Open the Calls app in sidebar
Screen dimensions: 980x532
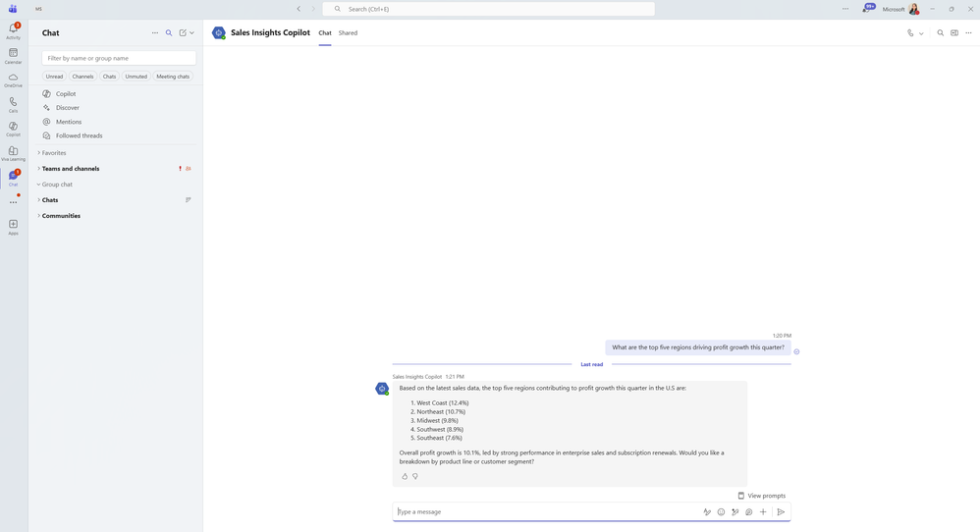coord(13,104)
